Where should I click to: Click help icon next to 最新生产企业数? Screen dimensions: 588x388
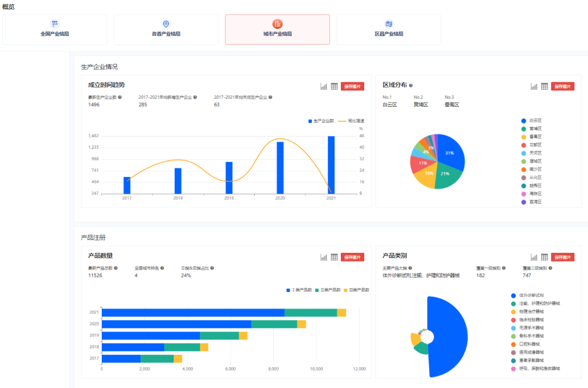click(x=120, y=98)
